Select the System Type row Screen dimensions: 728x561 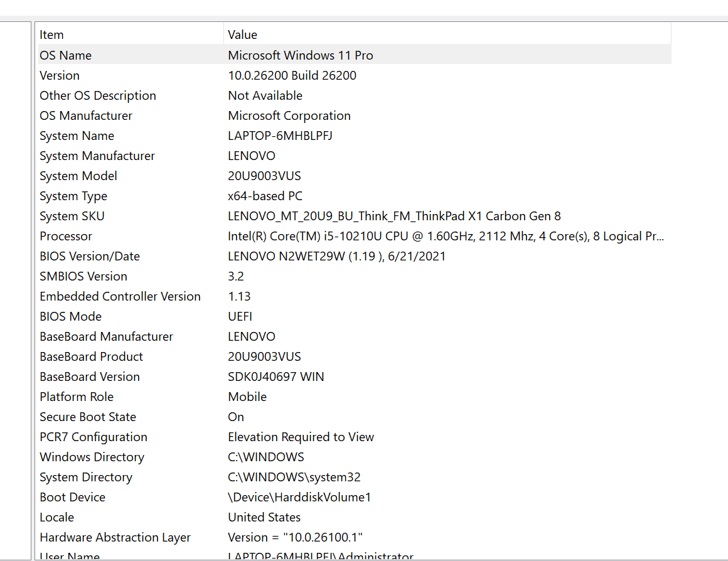pos(354,196)
